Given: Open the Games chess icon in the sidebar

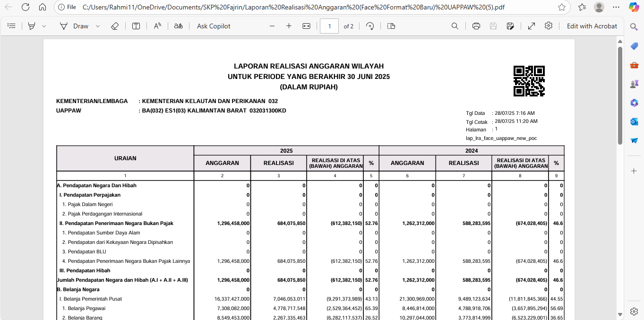Looking at the screenshot, I should point(634,84).
